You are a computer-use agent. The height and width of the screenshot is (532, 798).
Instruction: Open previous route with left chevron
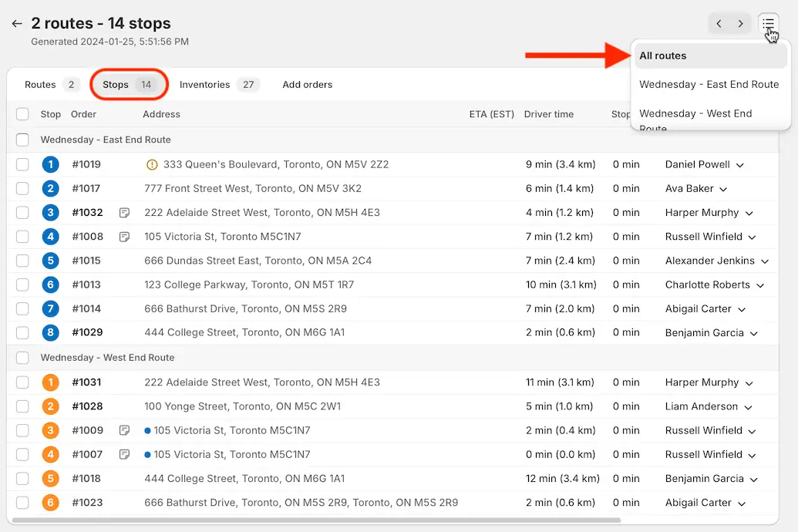719,23
